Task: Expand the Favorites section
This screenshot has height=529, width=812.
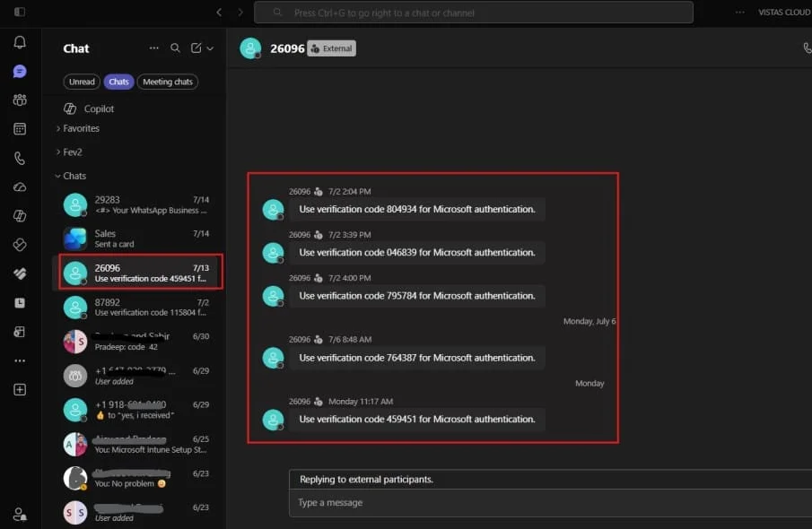Action: [x=78, y=128]
